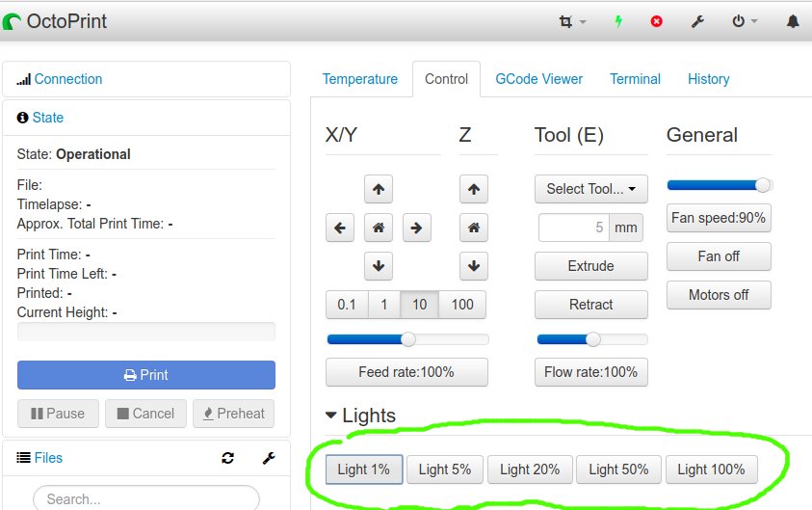Open the power system menu icon
The height and width of the screenshot is (510, 812).
point(745,21)
